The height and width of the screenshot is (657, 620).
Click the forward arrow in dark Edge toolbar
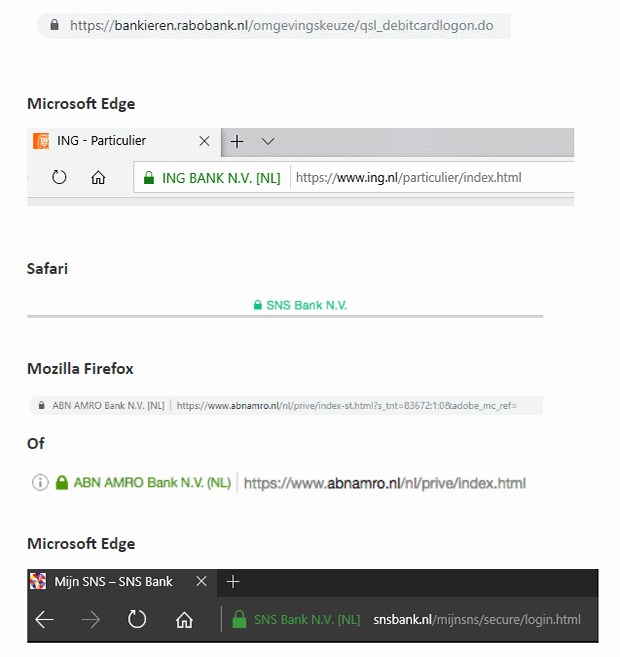(x=90, y=619)
